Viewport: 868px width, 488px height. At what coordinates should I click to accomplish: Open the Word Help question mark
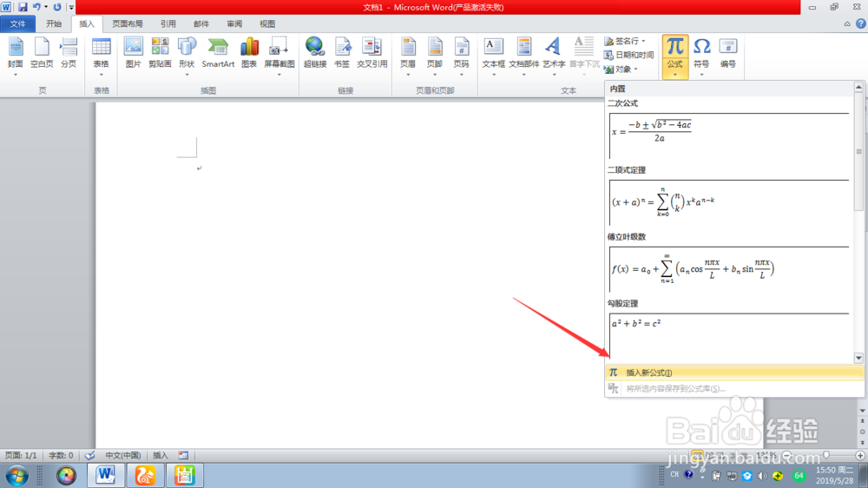[861, 23]
